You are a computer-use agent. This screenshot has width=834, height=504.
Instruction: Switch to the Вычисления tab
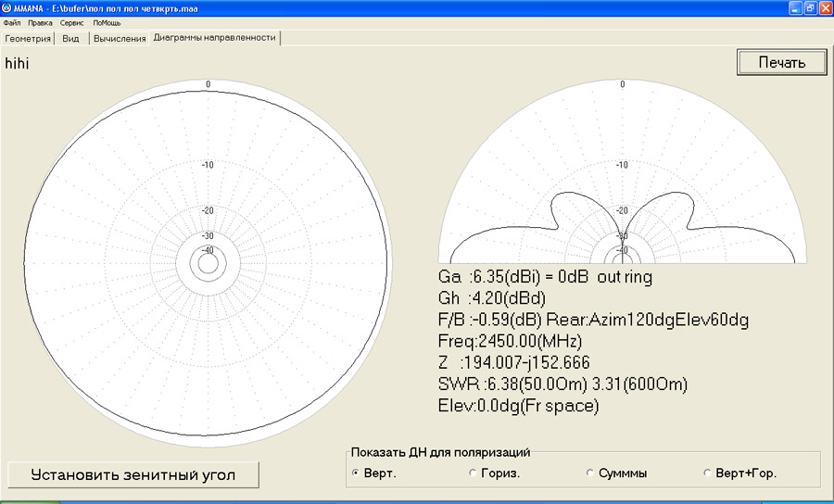(x=120, y=38)
